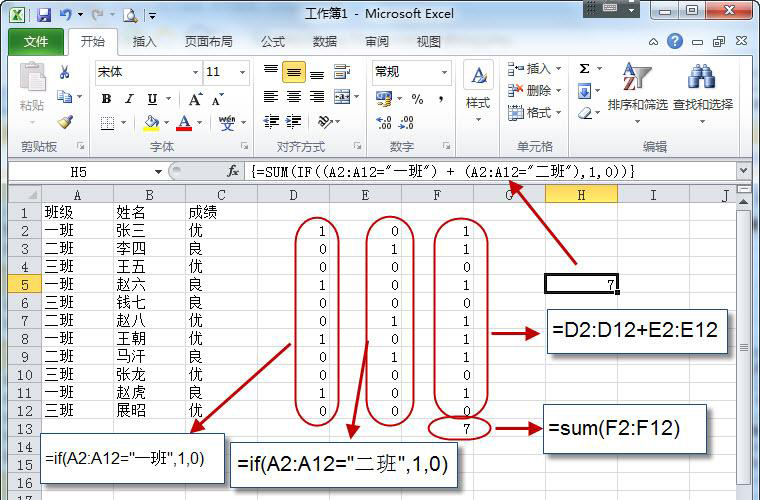The height and width of the screenshot is (500, 760).
Task: Align text left
Action: pyautogui.click(x=271, y=97)
